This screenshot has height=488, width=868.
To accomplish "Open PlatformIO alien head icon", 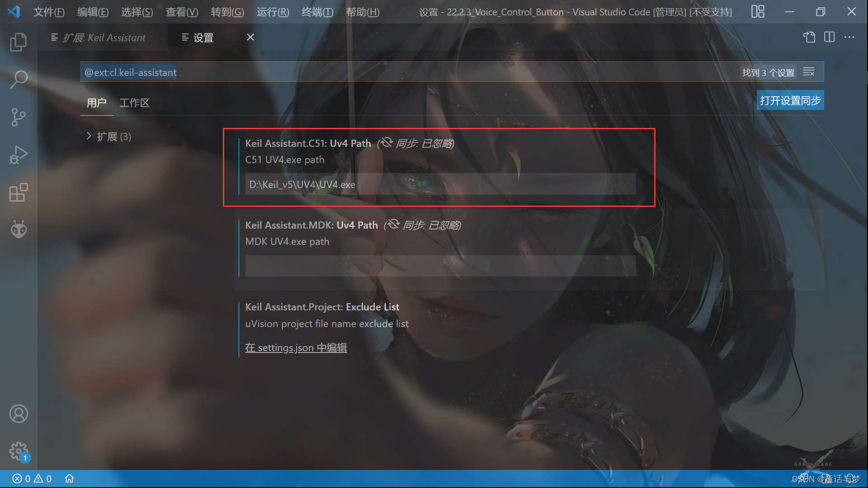I will pyautogui.click(x=19, y=230).
